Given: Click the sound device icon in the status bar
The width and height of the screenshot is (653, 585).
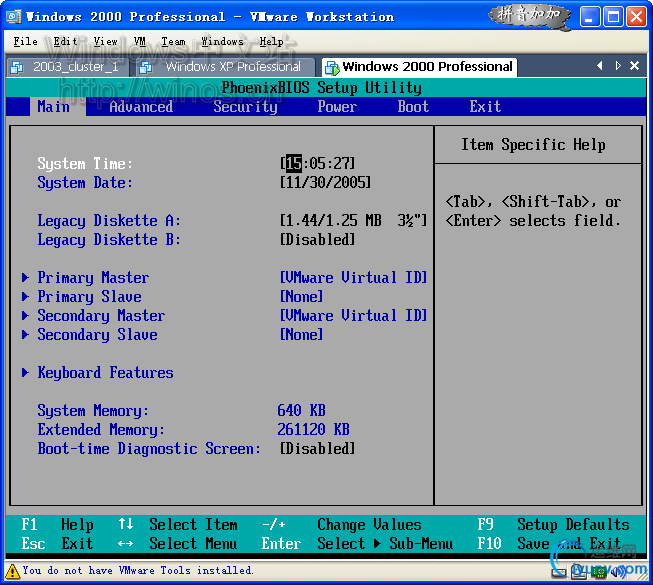Looking at the screenshot, I should pos(617,572).
